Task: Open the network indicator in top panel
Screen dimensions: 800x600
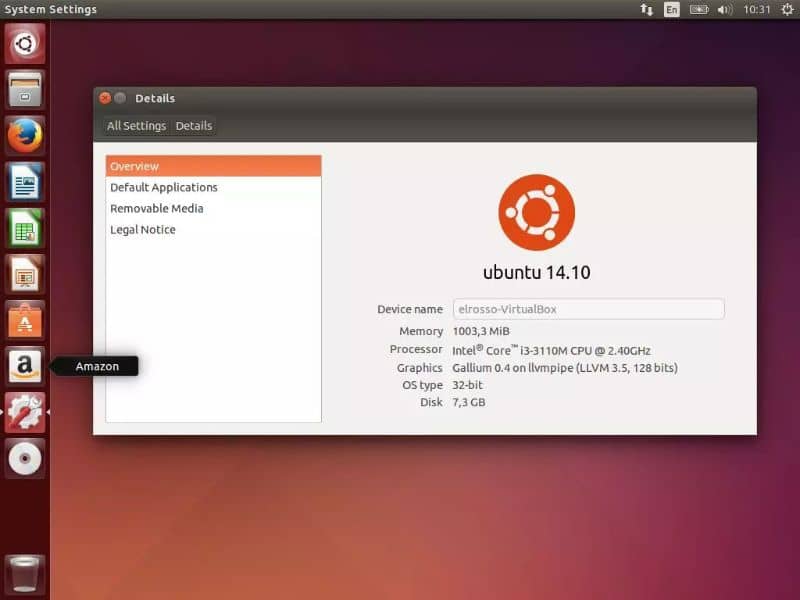Action: click(646, 9)
